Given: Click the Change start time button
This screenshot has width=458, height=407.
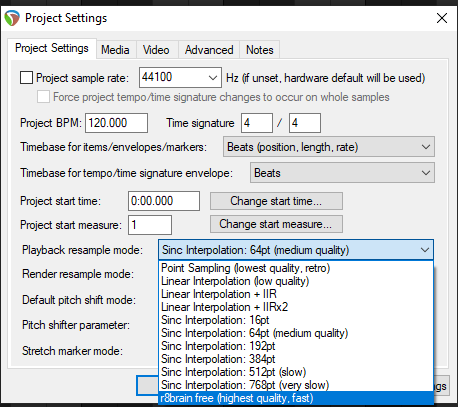Looking at the screenshot, I should [x=276, y=201].
